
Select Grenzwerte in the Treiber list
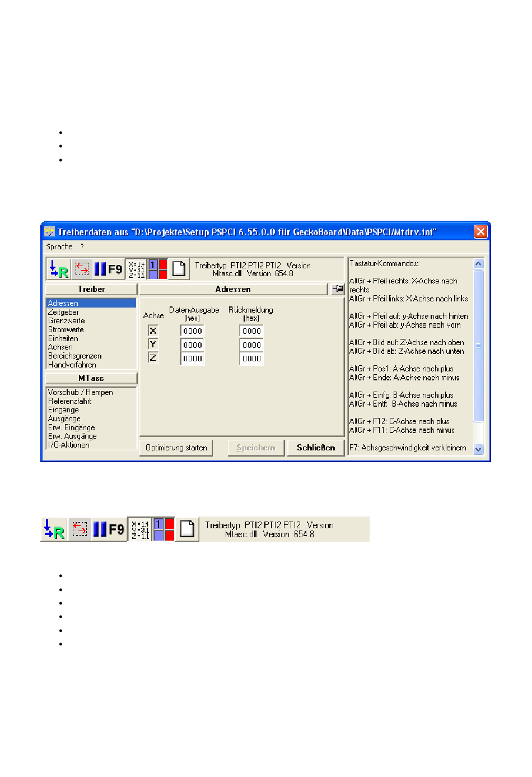[x=91, y=321]
